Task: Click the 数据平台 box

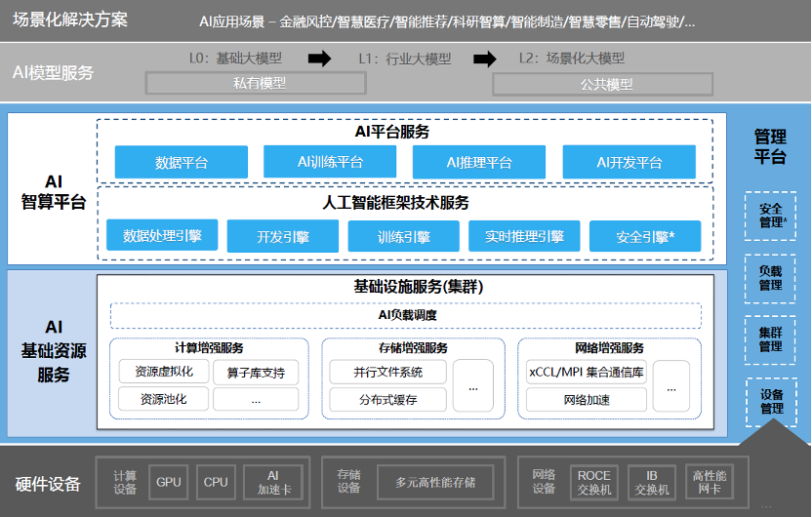Action: pos(182,162)
